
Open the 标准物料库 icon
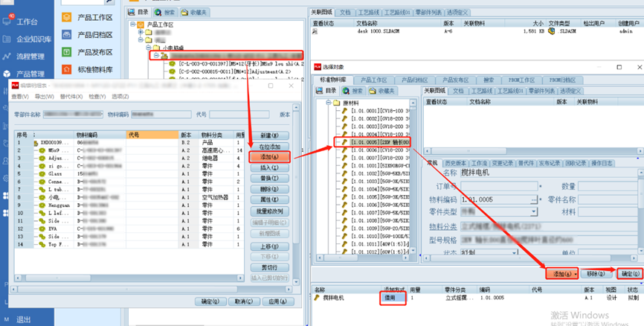pos(66,70)
